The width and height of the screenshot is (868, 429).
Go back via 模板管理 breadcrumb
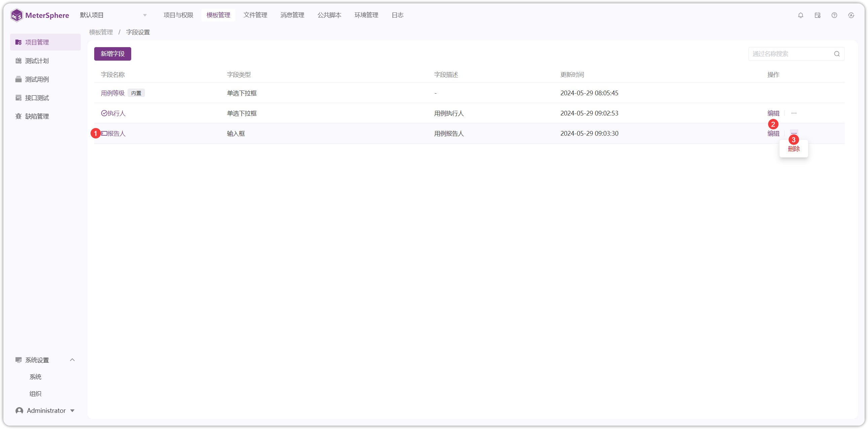101,32
